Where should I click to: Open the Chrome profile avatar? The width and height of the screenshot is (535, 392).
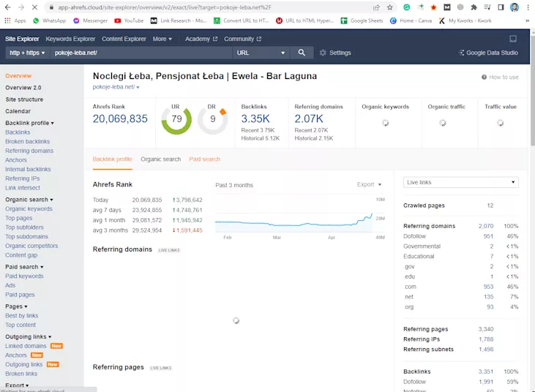pyautogui.click(x=515, y=7)
